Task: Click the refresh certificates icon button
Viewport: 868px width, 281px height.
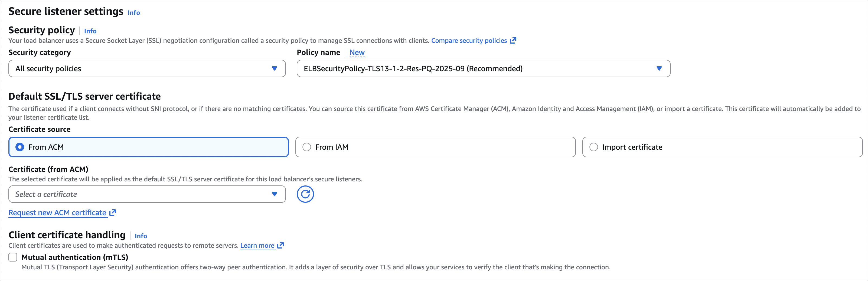Action: (x=305, y=194)
